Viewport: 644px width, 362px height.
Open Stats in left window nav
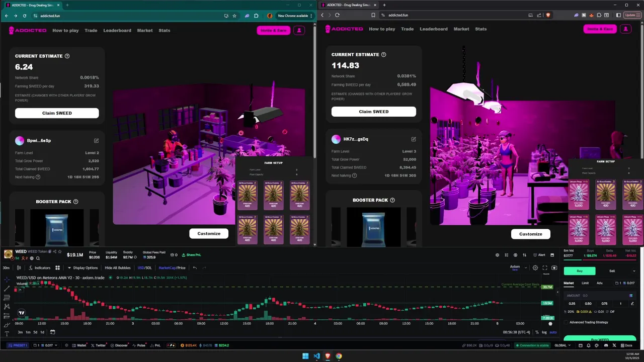[165, 30]
